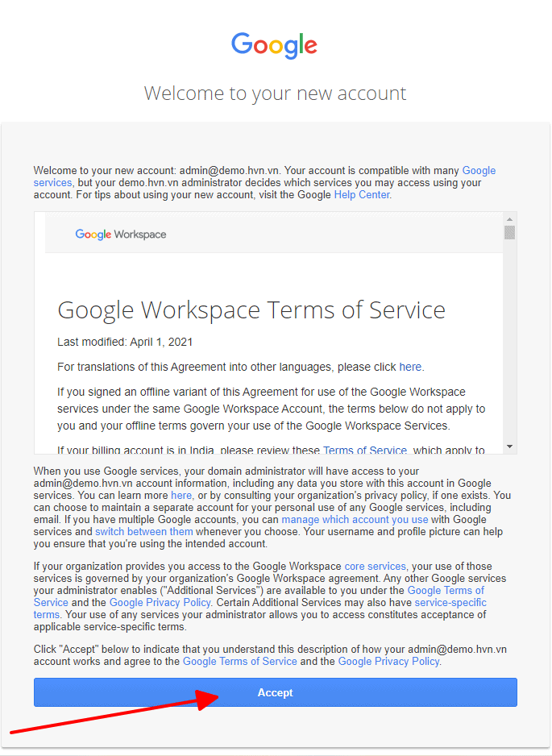Image resolution: width=552 pixels, height=756 pixels.
Task: Click the blue Accept button
Action: pos(276,692)
